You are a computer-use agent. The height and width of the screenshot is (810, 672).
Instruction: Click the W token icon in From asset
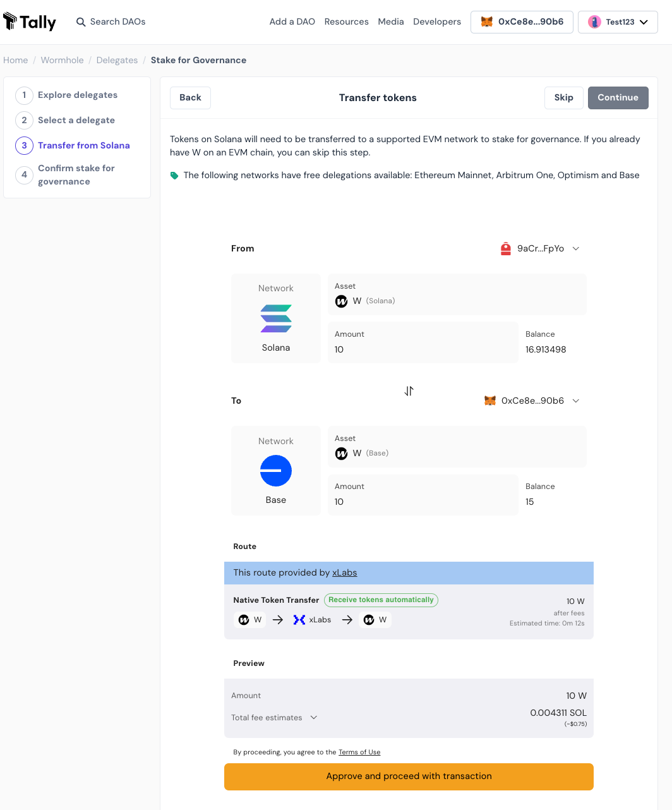[342, 301]
